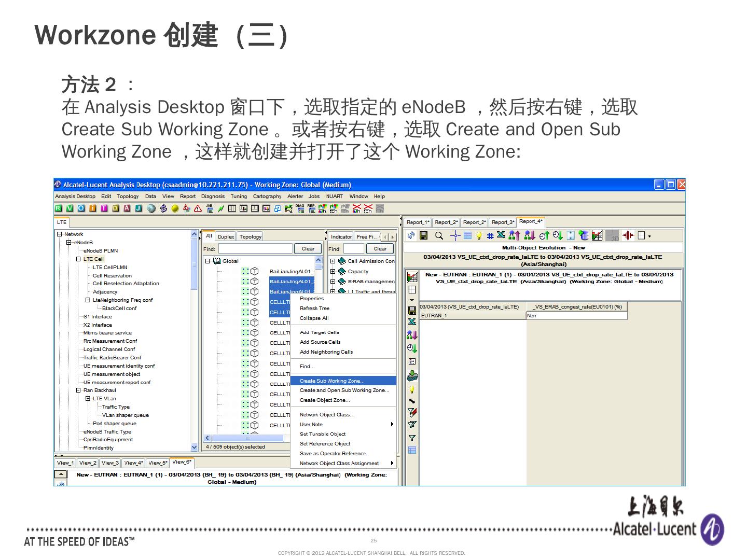Click the scroll down arrow in Network tree
This screenshot has width=747, height=560.
[x=195, y=447]
